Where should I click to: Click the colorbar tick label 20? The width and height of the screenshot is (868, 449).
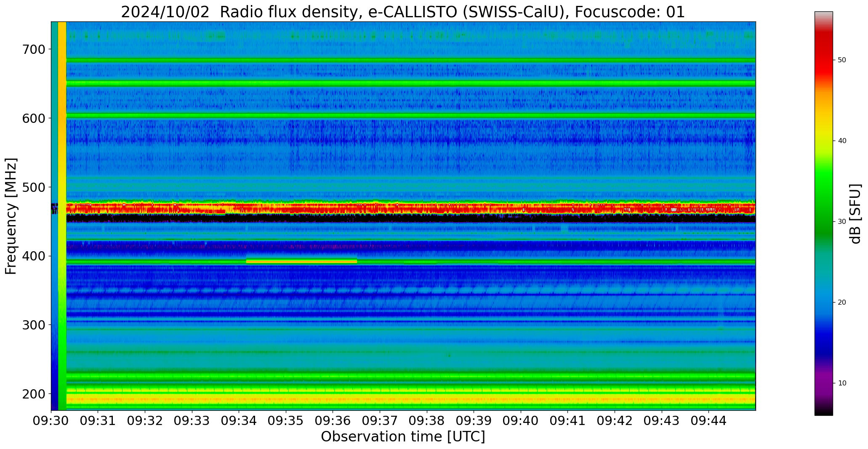[x=841, y=303]
